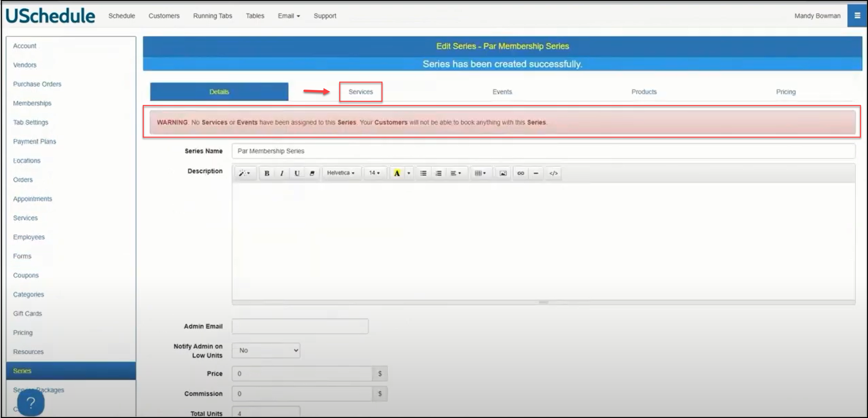Click the yellow highlighted font color swatch
Screen dimensions: 868x418
[x=397, y=173]
